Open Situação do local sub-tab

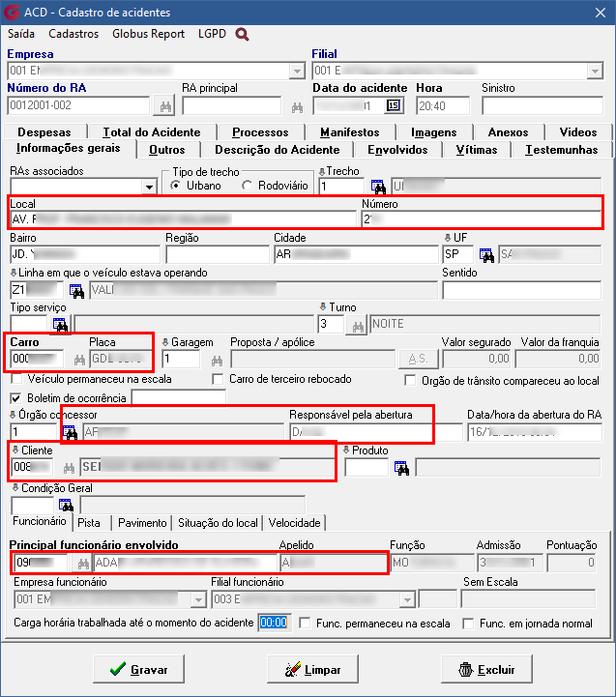(218, 523)
